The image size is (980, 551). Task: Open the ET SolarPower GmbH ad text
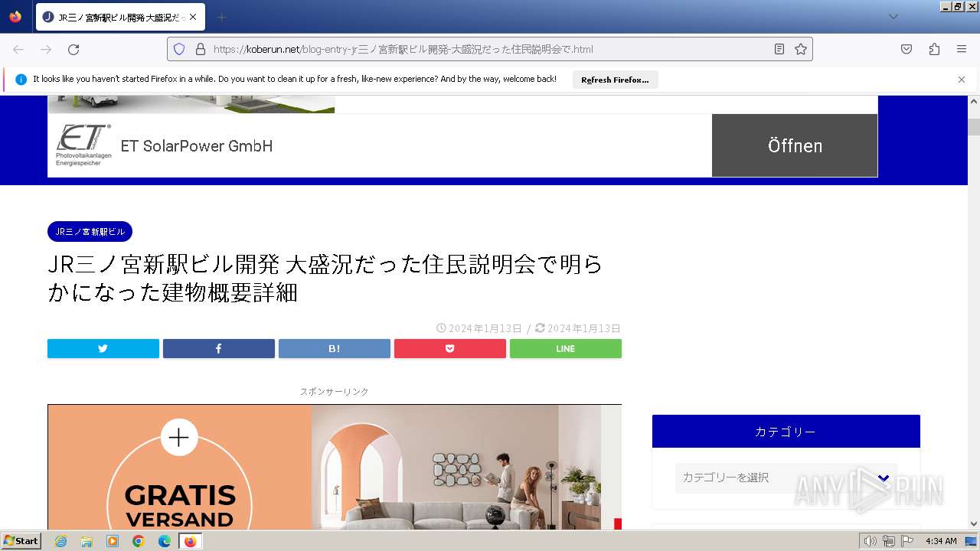[x=197, y=145]
